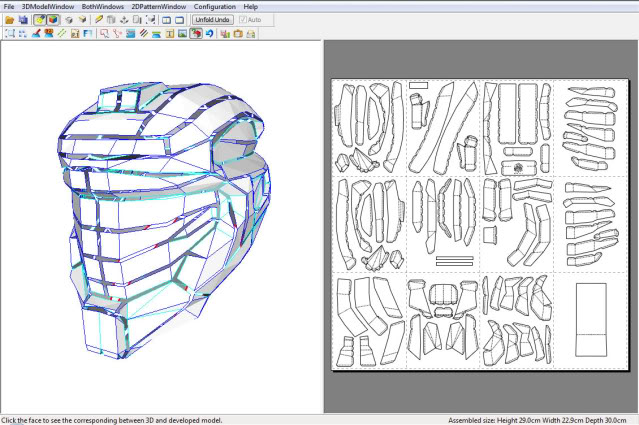Select the dashed rectangle selection tool
Viewport: 639px width, 425px height.
(x=9, y=33)
